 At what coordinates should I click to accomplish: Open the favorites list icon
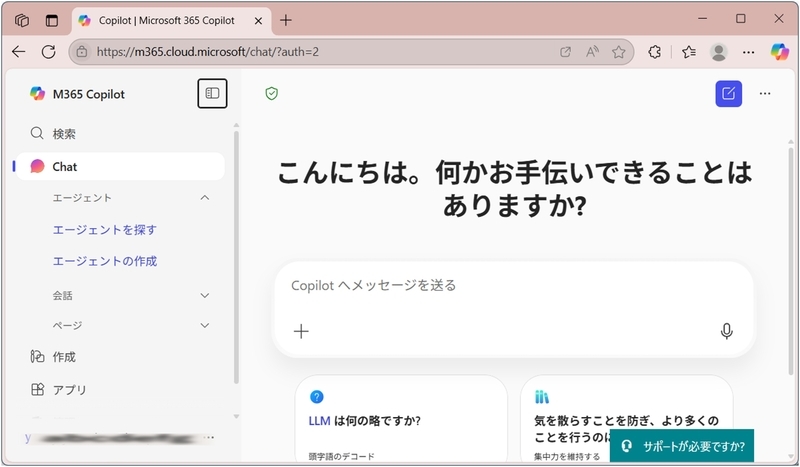(689, 52)
